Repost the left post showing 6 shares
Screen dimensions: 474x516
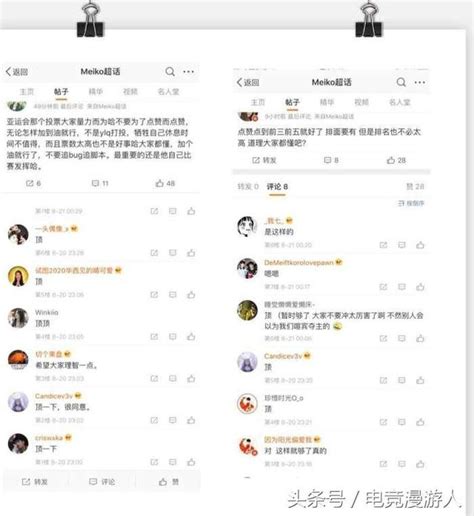click(x=33, y=183)
